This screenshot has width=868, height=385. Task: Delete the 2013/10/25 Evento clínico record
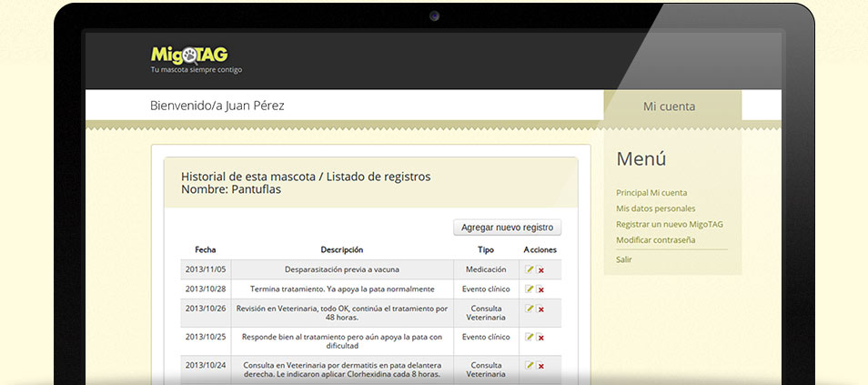pyautogui.click(x=540, y=338)
